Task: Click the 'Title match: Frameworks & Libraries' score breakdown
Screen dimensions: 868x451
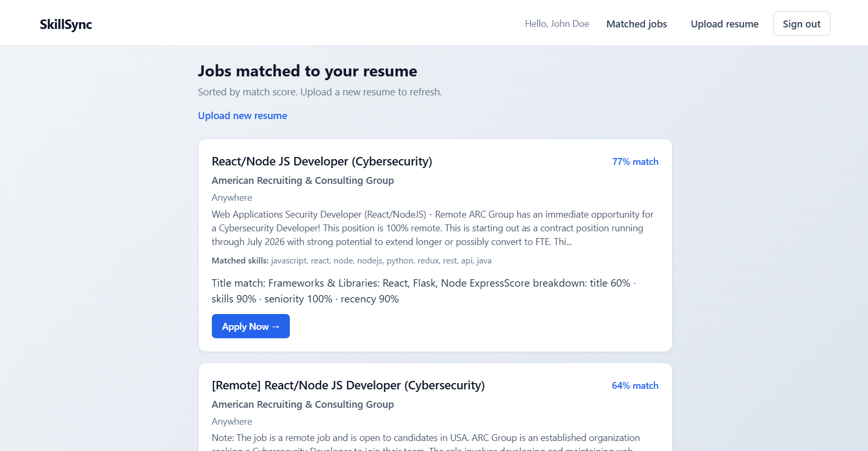Action: [x=424, y=291]
